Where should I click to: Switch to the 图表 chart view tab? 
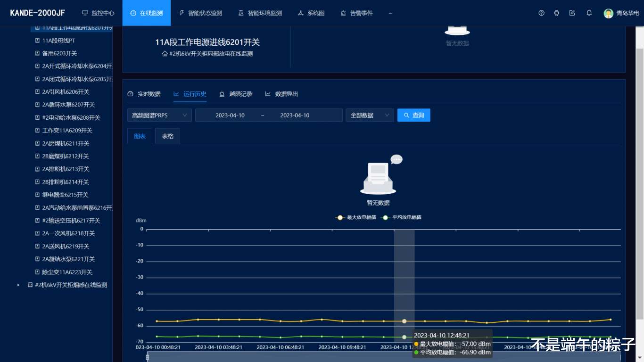[x=140, y=136]
